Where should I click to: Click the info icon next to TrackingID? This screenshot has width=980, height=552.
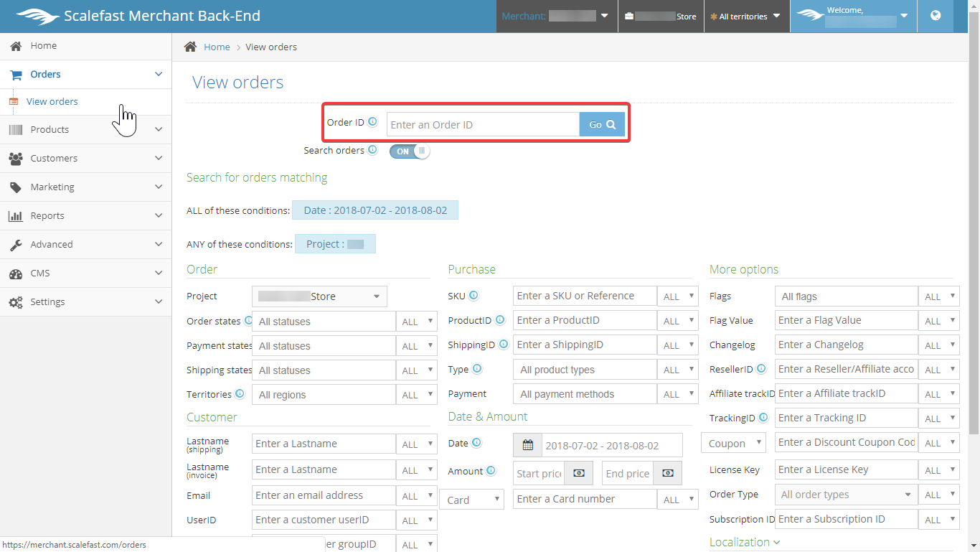(763, 417)
